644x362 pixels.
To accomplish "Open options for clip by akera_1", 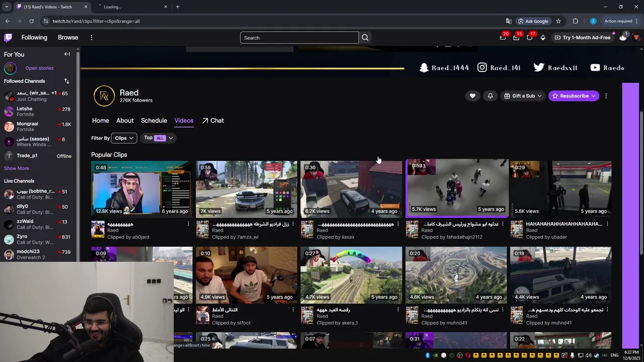I will click(x=398, y=310).
